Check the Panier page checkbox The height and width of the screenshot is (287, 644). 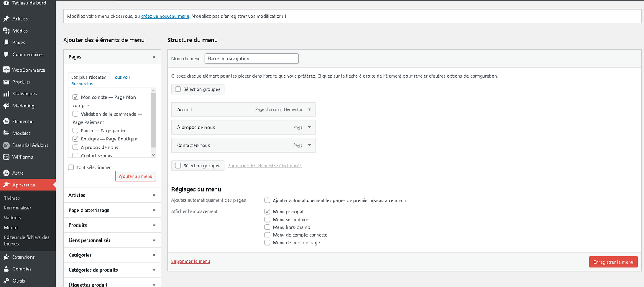[x=75, y=130]
